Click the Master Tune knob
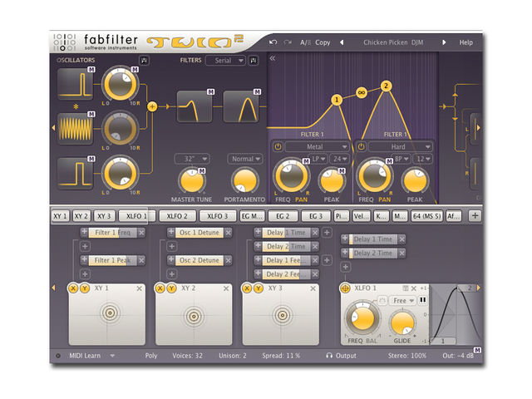The image size is (532, 399). pos(192,181)
